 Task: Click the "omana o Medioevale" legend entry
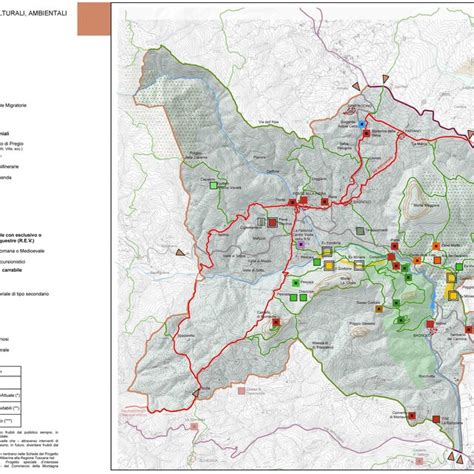click(x=22, y=251)
